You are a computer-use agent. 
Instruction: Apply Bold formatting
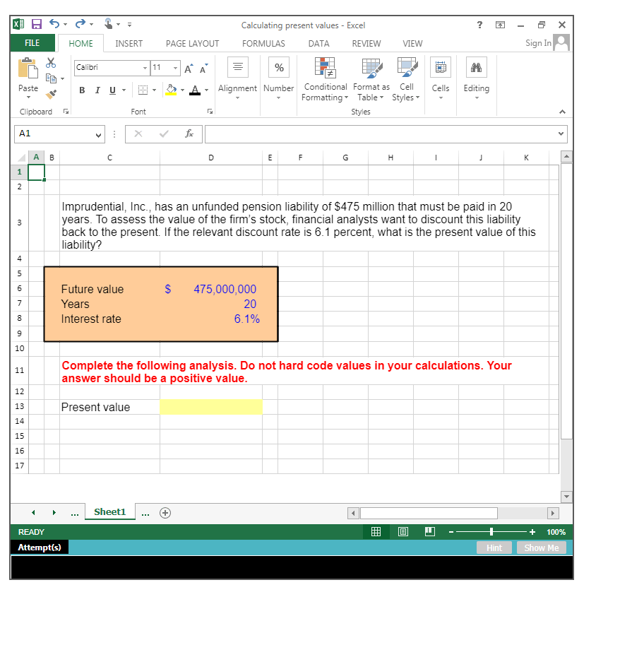click(x=82, y=90)
